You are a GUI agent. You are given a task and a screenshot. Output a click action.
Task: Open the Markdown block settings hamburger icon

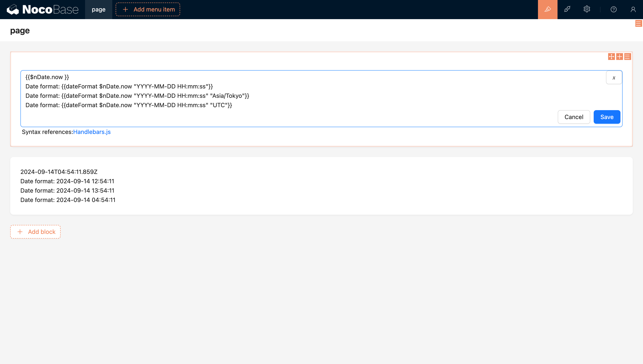coord(628,57)
